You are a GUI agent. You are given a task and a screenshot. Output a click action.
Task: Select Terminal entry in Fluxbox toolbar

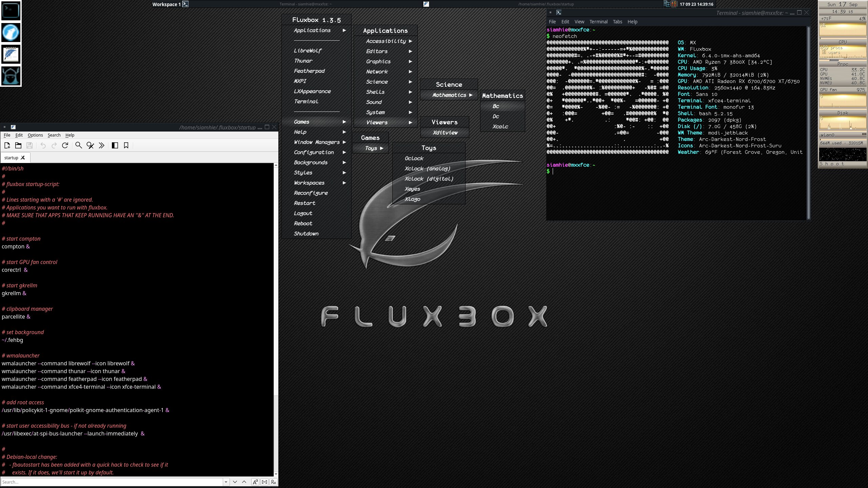coord(305,4)
